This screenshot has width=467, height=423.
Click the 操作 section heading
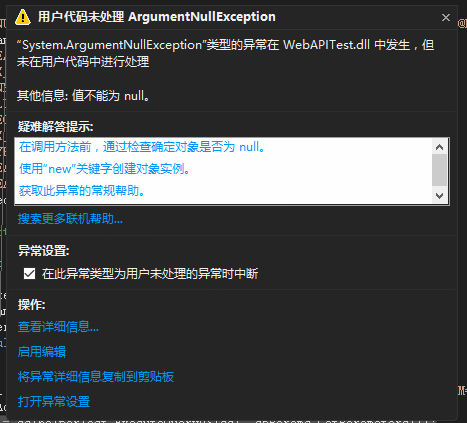pyautogui.click(x=31, y=305)
